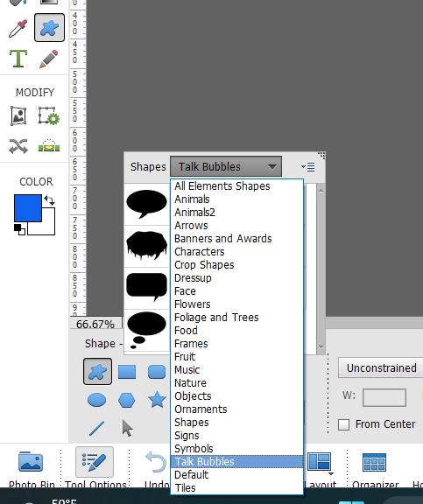The height and width of the screenshot is (504, 423).
Task: Pick the oval speech bubble shape thumbnail
Action: (x=146, y=204)
